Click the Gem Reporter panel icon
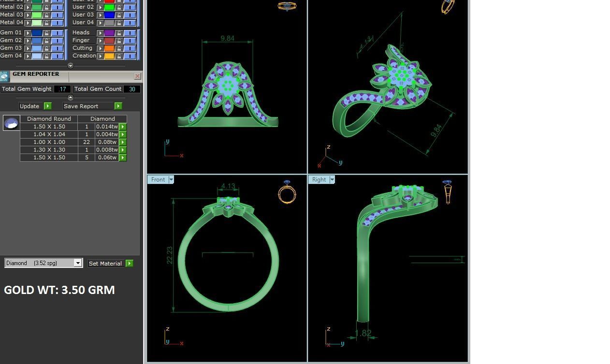This screenshot has width=610, height=364. tap(4, 76)
